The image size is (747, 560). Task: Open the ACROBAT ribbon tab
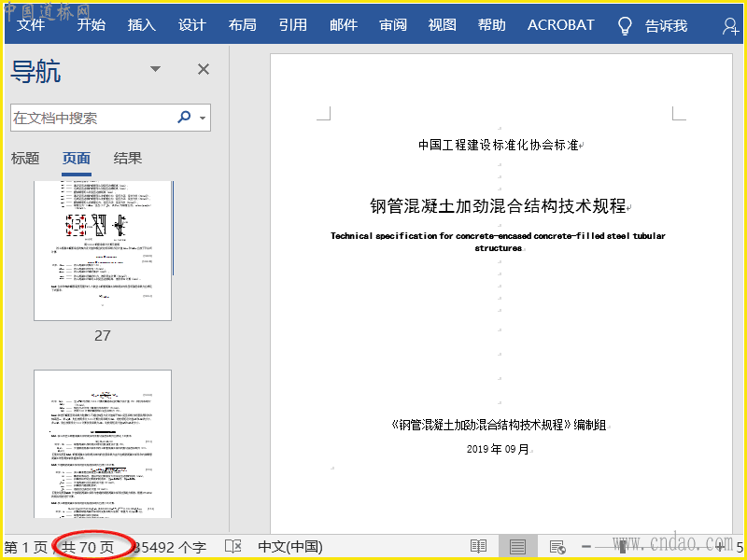tap(561, 25)
